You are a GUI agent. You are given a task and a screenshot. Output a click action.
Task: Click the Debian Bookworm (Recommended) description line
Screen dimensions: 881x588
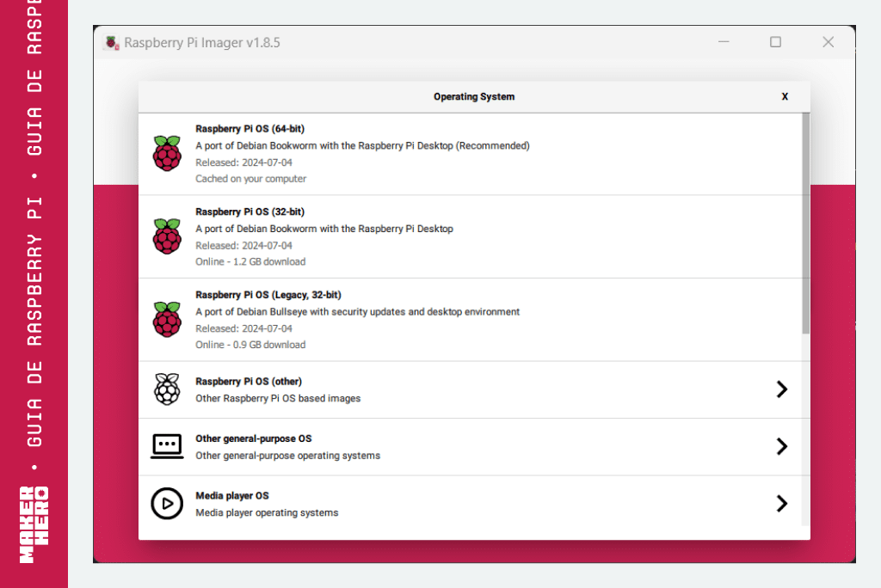pyautogui.click(x=362, y=145)
